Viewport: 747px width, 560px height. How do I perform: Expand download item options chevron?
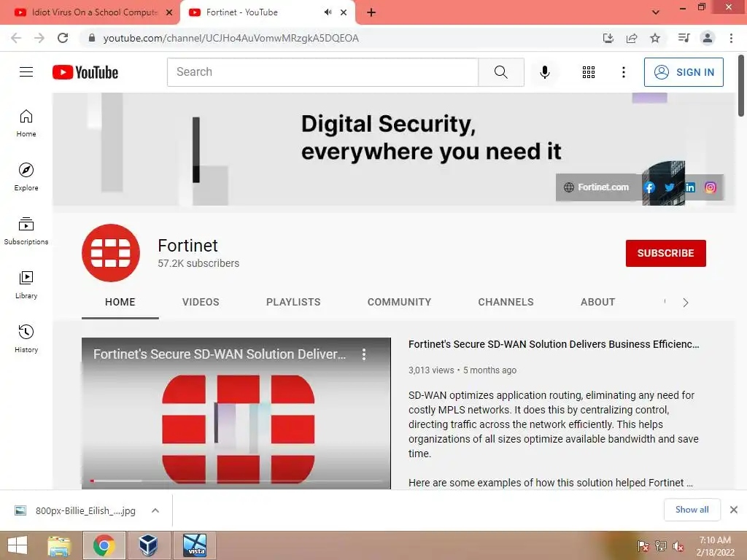tap(155, 510)
